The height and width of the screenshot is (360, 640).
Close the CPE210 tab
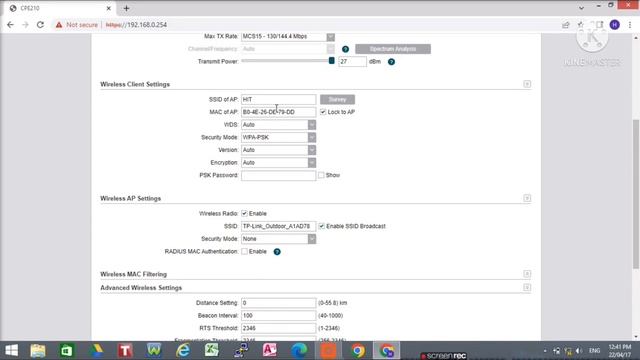click(109, 8)
